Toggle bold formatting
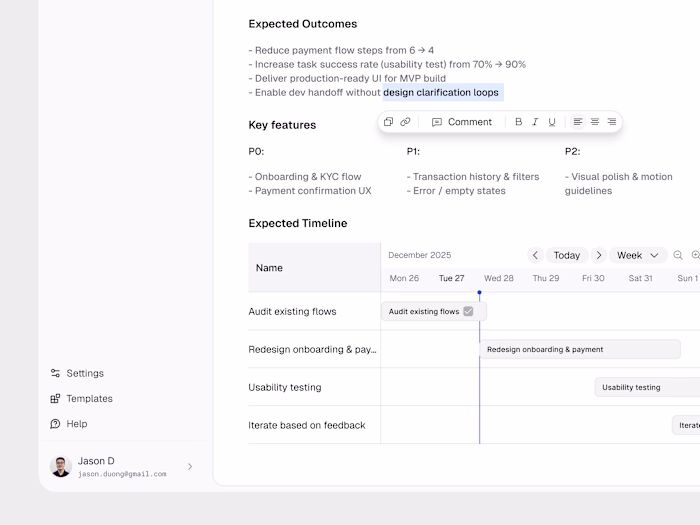 tap(518, 122)
